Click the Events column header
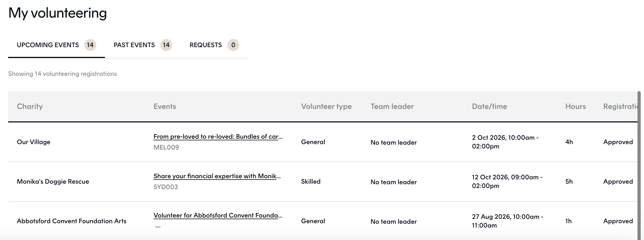Viewport: 644px width, 240px height. pyautogui.click(x=165, y=106)
